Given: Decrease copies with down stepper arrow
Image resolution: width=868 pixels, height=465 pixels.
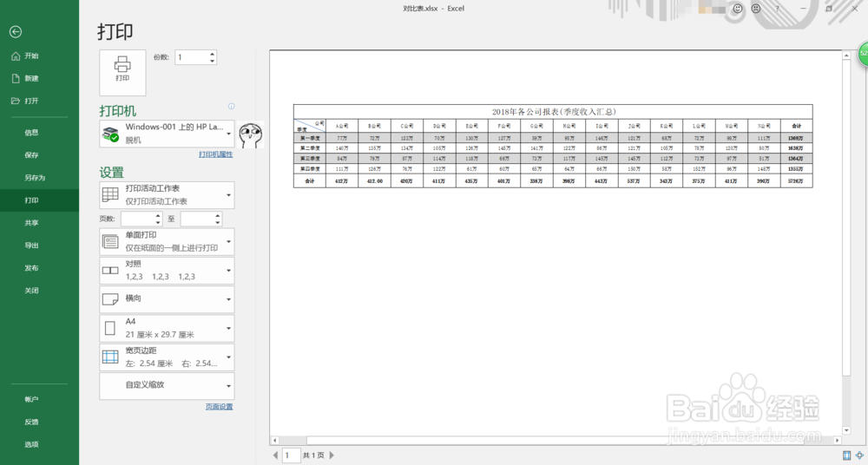Looking at the screenshot, I should pos(212,61).
